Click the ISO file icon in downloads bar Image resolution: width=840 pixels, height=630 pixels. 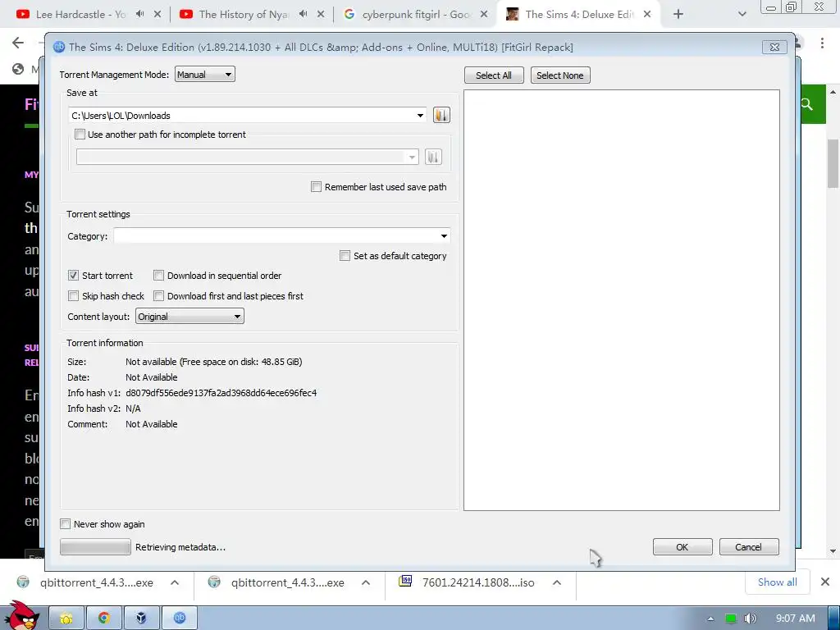pyautogui.click(x=405, y=582)
